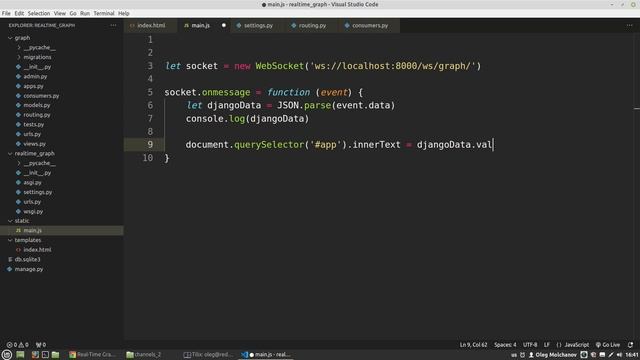Open Real-Time Gra... browser window in taskbar
The image size is (640, 360).
click(x=93, y=355)
